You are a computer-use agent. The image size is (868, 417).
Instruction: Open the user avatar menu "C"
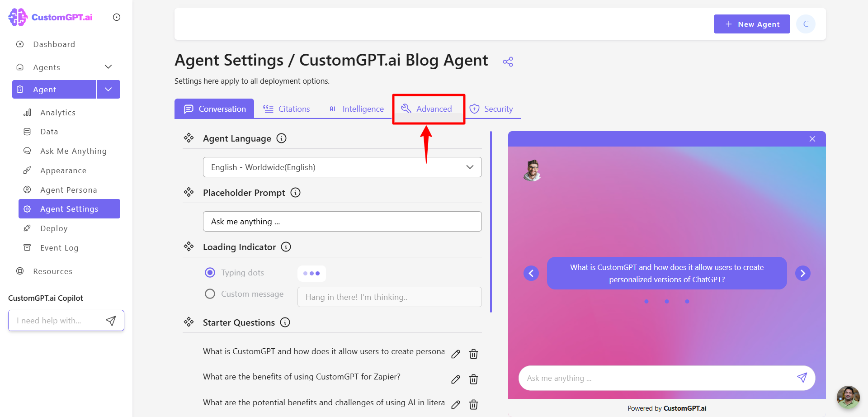coord(806,24)
